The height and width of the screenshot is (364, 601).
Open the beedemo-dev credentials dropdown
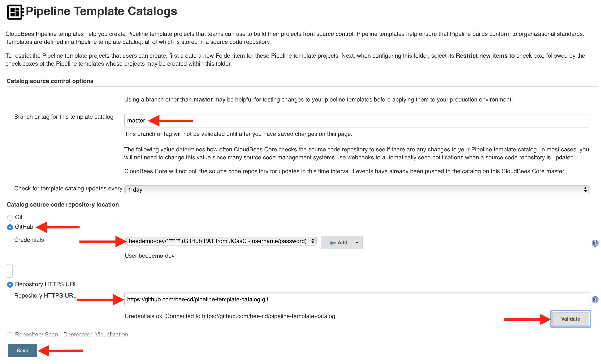[x=221, y=241]
